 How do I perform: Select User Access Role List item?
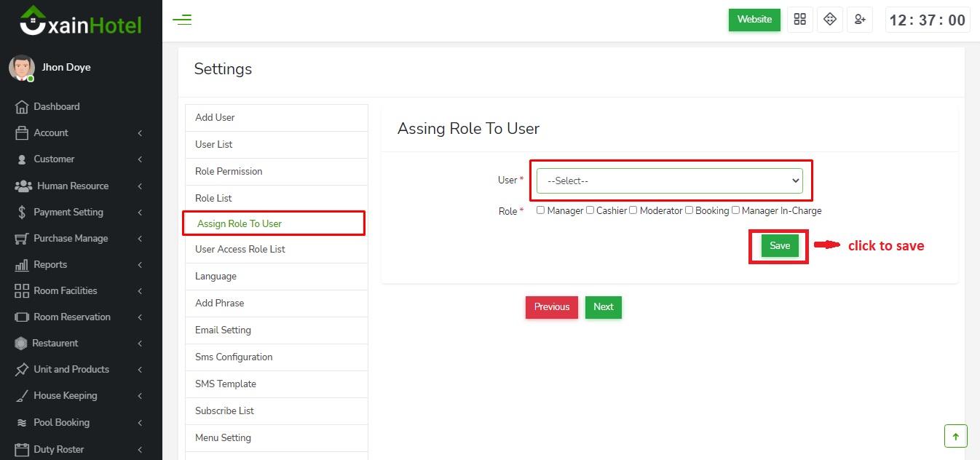(240, 250)
